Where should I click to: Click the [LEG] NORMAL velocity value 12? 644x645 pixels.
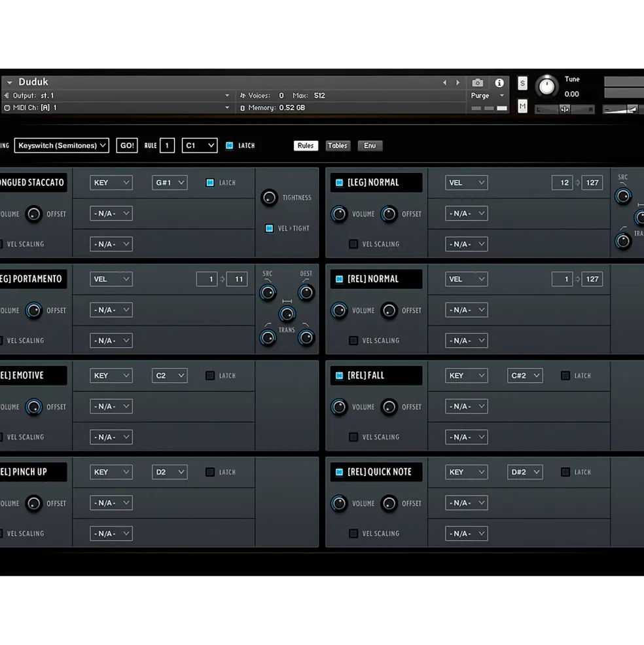(x=562, y=183)
